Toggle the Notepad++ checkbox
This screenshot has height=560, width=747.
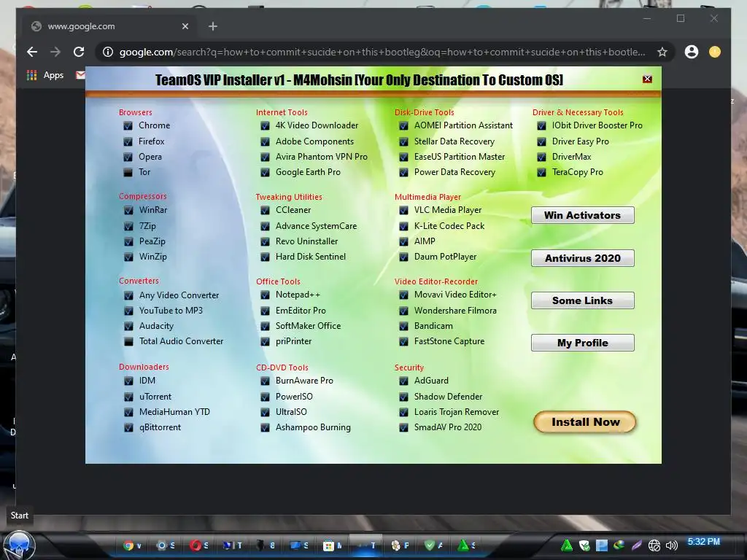tap(265, 295)
